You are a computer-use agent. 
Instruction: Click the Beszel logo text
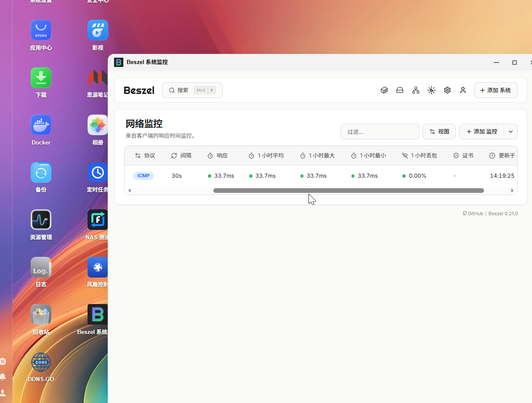139,90
